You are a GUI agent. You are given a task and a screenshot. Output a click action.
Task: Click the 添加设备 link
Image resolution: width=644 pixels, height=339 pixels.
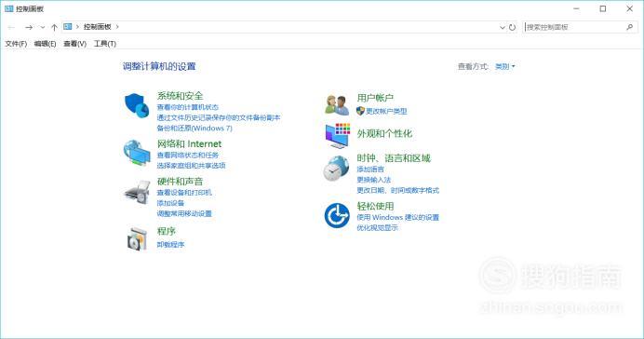[x=170, y=203]
